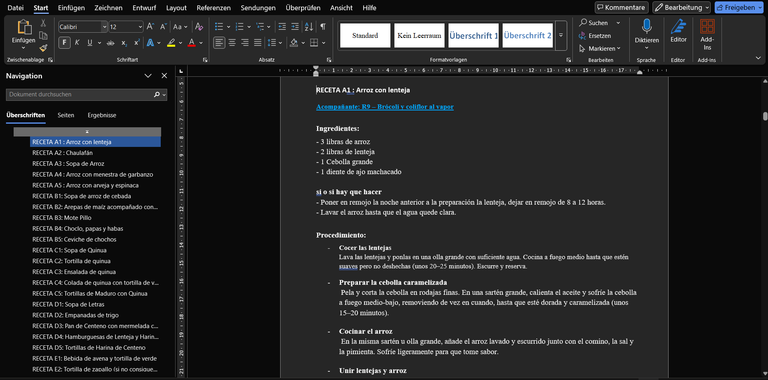The width and height of the screenshot is (768, 380).
Task: Toggle italic formatting (K)
Action: click(x=77, y=43)
